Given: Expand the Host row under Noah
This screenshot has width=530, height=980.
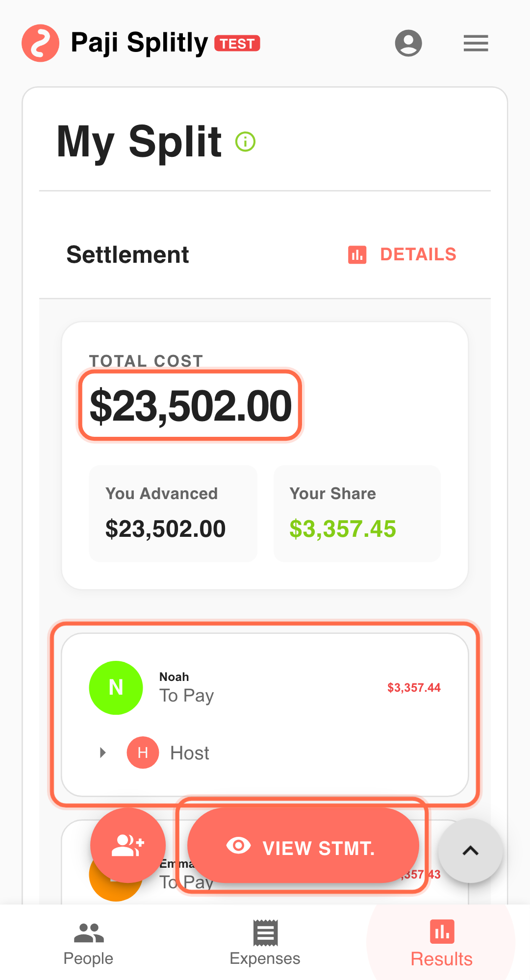Looking at the screenshot, I should 103,753.
